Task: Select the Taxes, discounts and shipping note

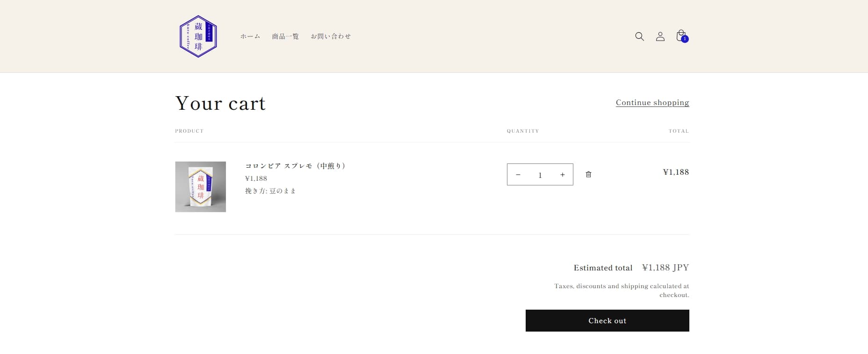Action: point(622,290)
